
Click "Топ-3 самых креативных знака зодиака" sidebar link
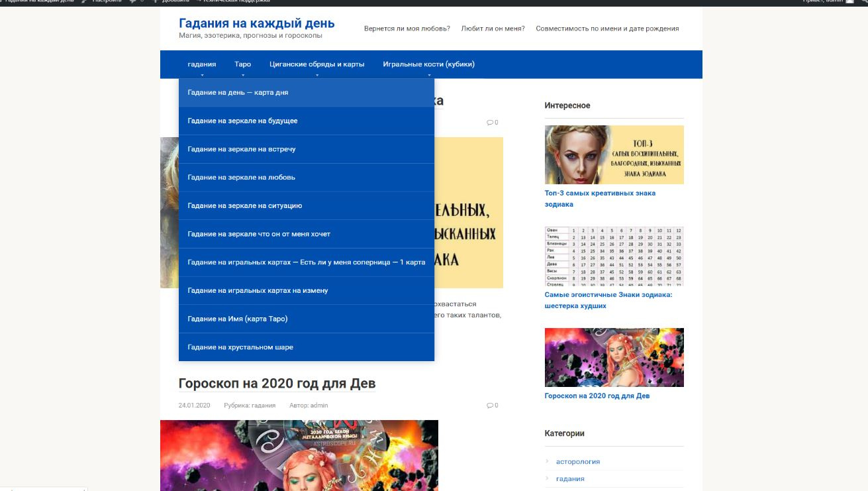pyautogui.click(x=600, y=199)
